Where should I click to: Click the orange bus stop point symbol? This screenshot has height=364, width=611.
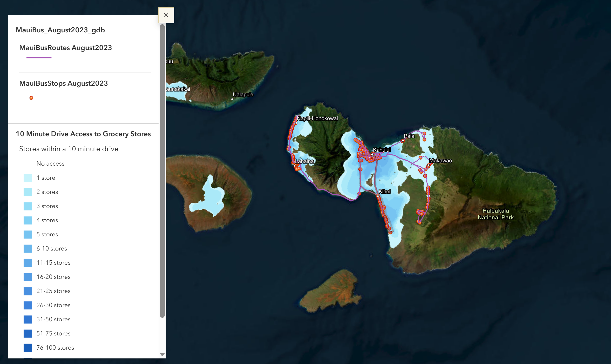click(31, 98)
